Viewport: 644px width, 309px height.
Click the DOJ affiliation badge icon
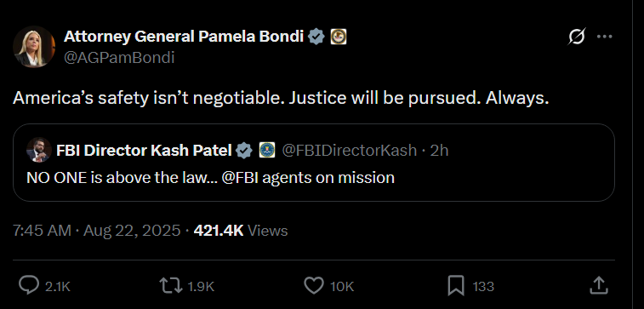[339, 37]
